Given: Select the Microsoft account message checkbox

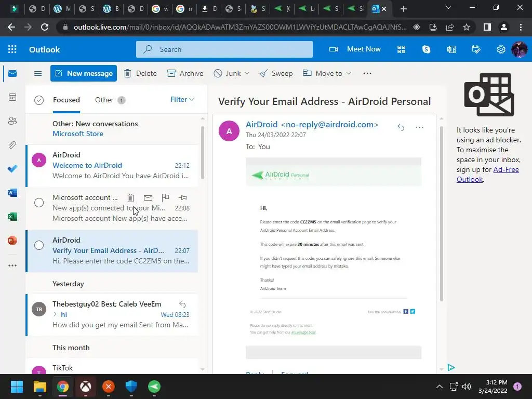Looking at the screenshot, I should tap(39, 203).
